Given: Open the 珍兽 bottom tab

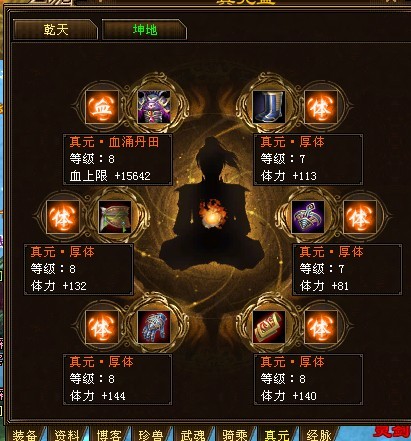Looking at the screenshot, I should pos(151,434).
